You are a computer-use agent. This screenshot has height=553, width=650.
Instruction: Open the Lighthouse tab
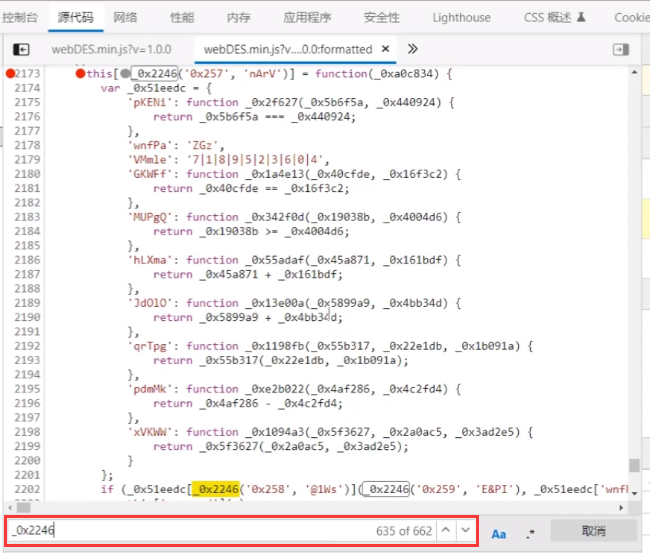point(461,17)
